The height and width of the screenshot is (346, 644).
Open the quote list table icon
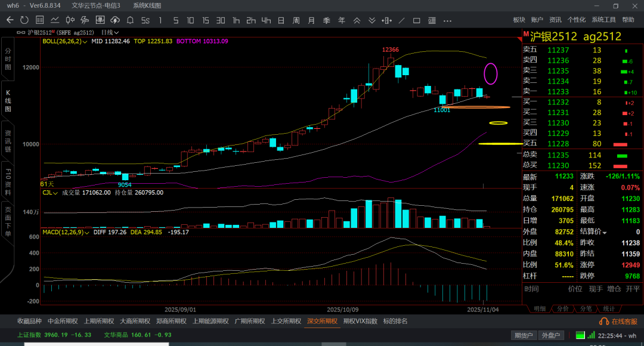(40, 20)
